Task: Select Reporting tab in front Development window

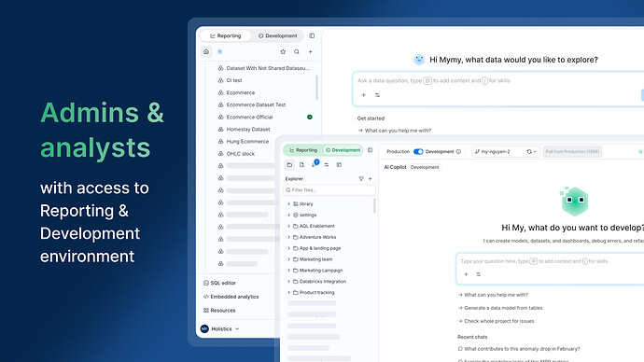Action: [x=303, y=150]
